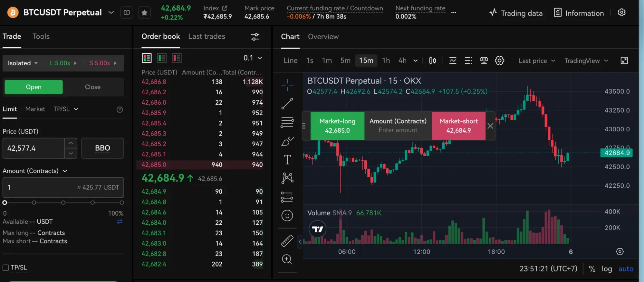Expand the 0.1 price grouping dropdown
Image resolution: width=644 pixels, height=282 pixels.
pyautogui.click(x=253, y=58)
